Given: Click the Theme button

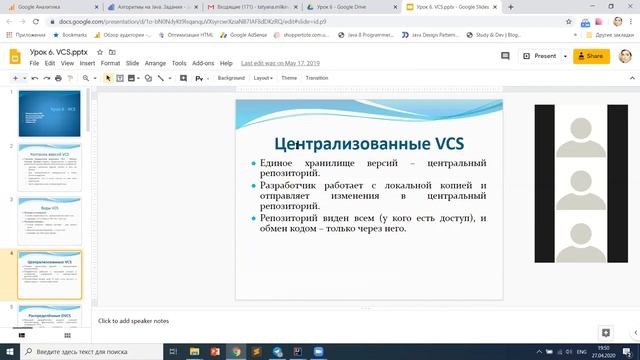Looking at the screenshot, I should tap(289, 78).
